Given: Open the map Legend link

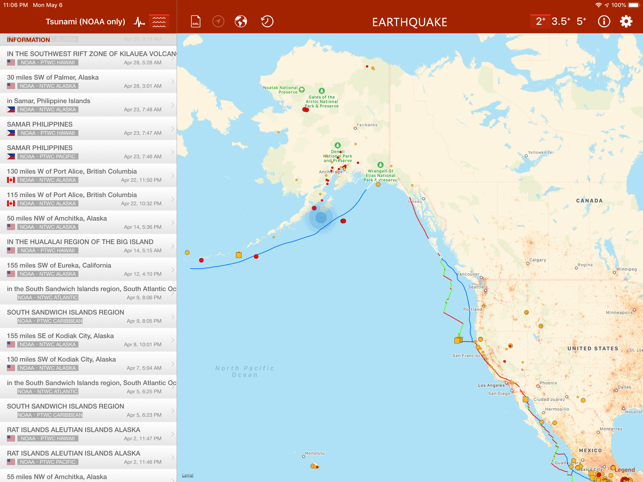Looking at the screenshot, I should [625, 470].
